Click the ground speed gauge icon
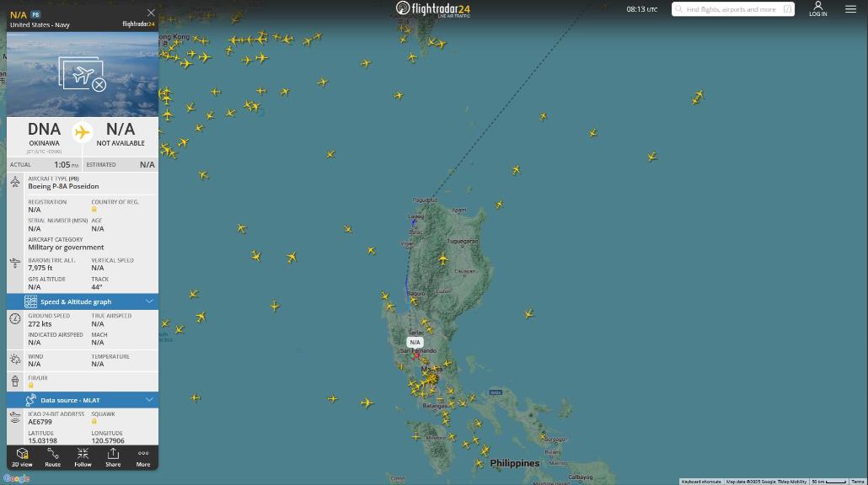Image resolution: width=868 pixels, height=485 pixels. pos(15,319)
